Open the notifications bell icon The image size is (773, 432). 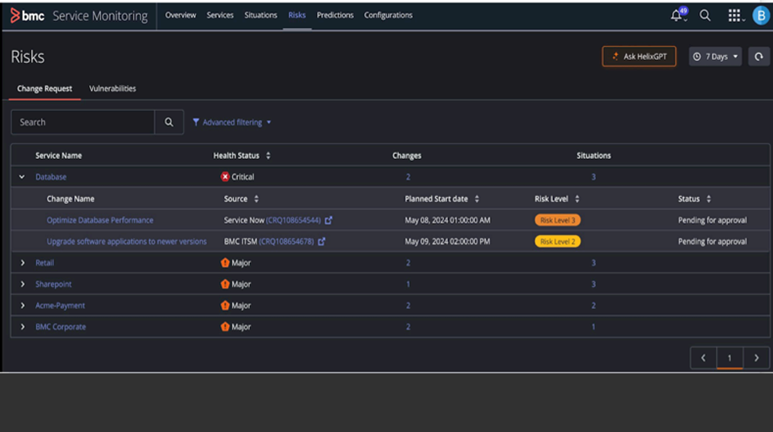[677, 16]
